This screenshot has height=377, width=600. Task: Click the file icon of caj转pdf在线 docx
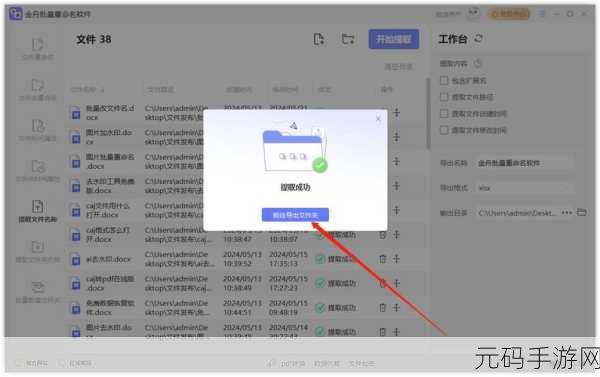click(x=76, y=284)
